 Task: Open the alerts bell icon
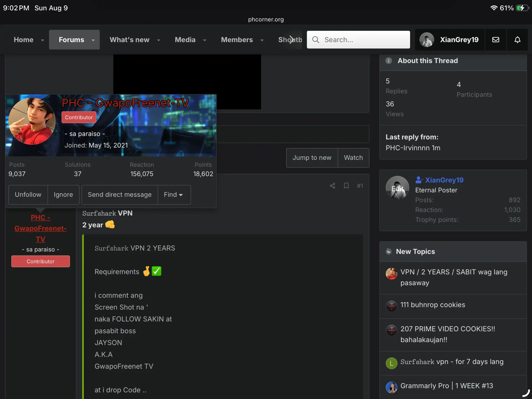(x=517, y=40)
